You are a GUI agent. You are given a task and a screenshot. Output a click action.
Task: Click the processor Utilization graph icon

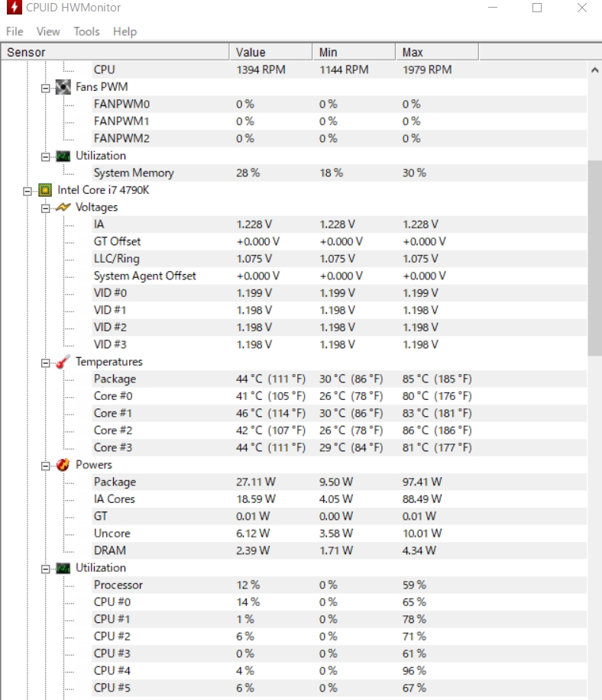(x=63, y=568)
